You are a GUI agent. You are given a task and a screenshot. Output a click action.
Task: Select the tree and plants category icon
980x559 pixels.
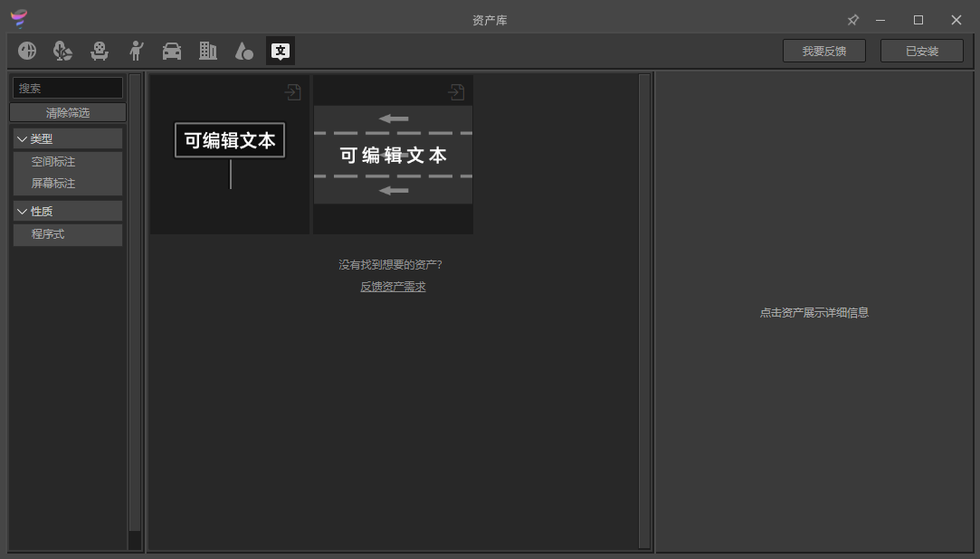[x=62, y=51]
